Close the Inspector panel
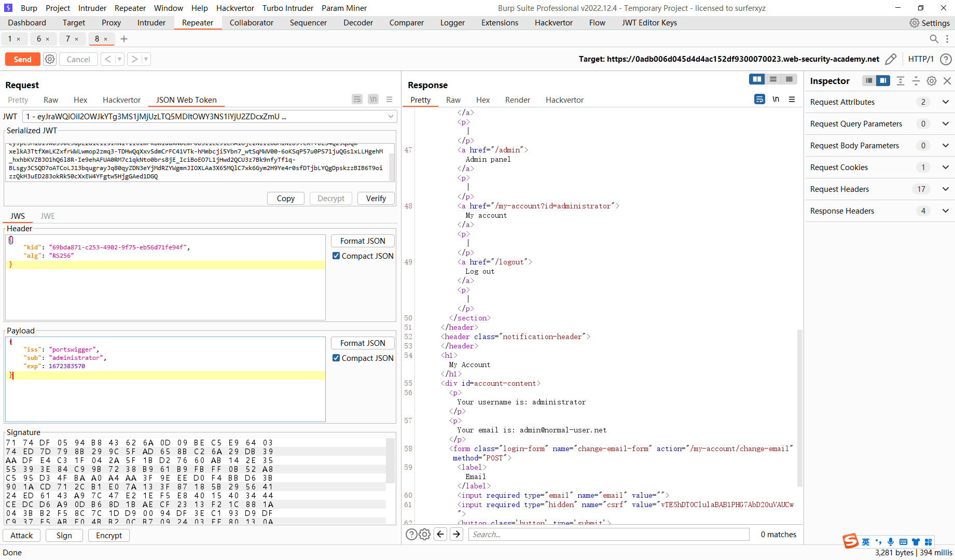Screen dimensions: 955x560 pos(947,80)
